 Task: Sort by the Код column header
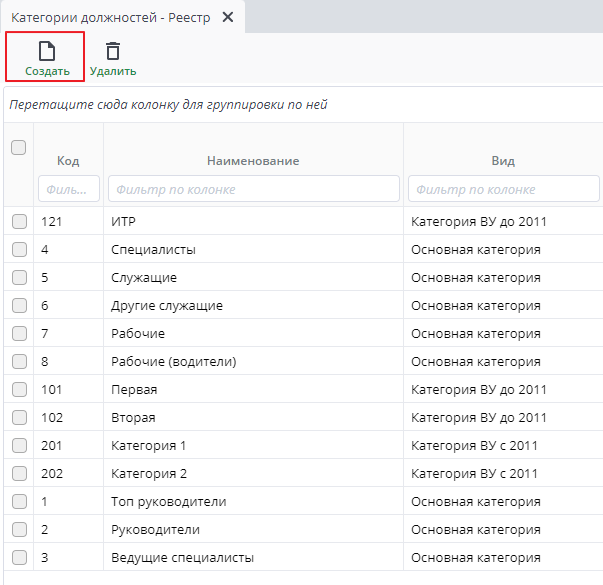coord(68,161)
